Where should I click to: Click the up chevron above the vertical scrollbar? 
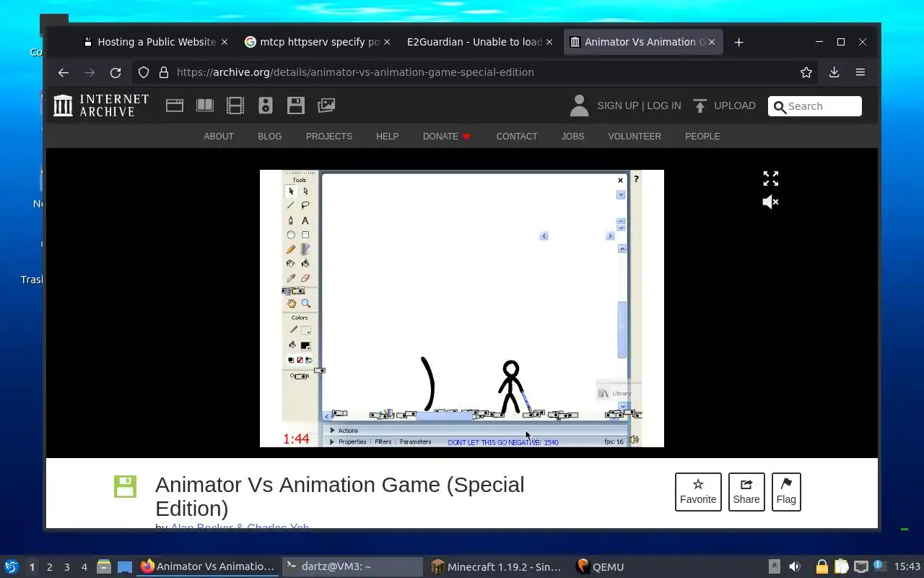click(622, 249)
